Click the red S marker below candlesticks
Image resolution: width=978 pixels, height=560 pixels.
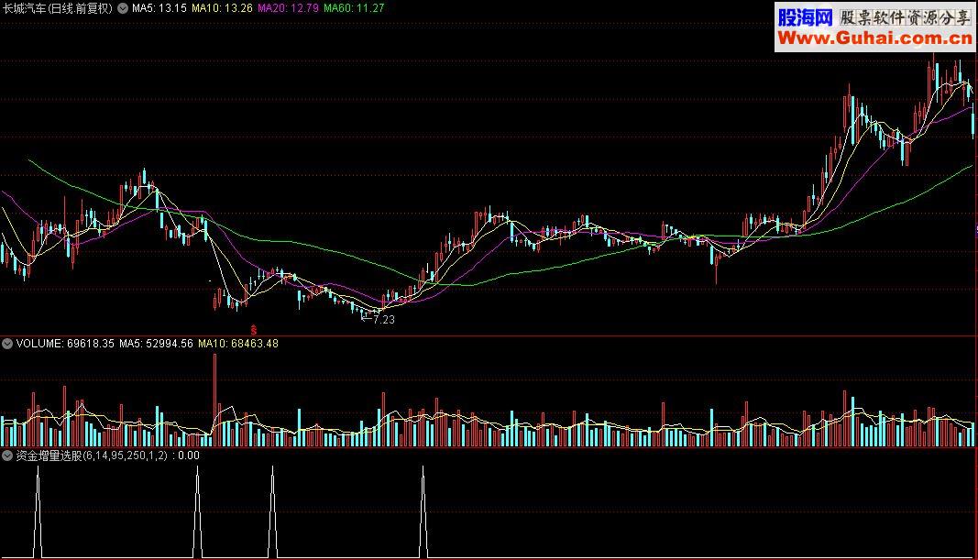253,330
